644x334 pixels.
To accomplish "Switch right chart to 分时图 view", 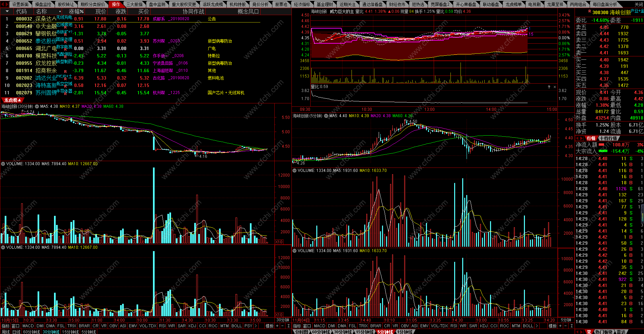I will (301, 332).
